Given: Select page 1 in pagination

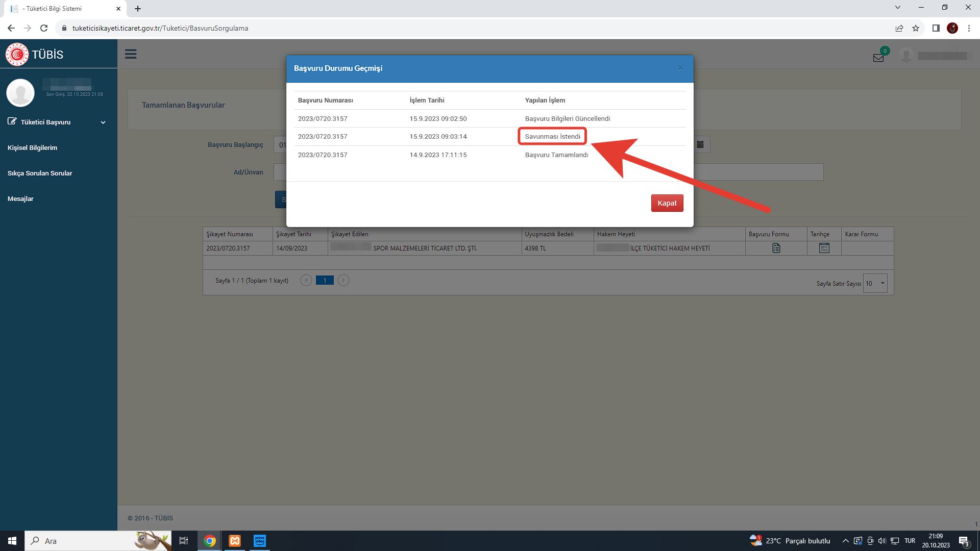Looking at the screenshot, I should tap(325, 280).
